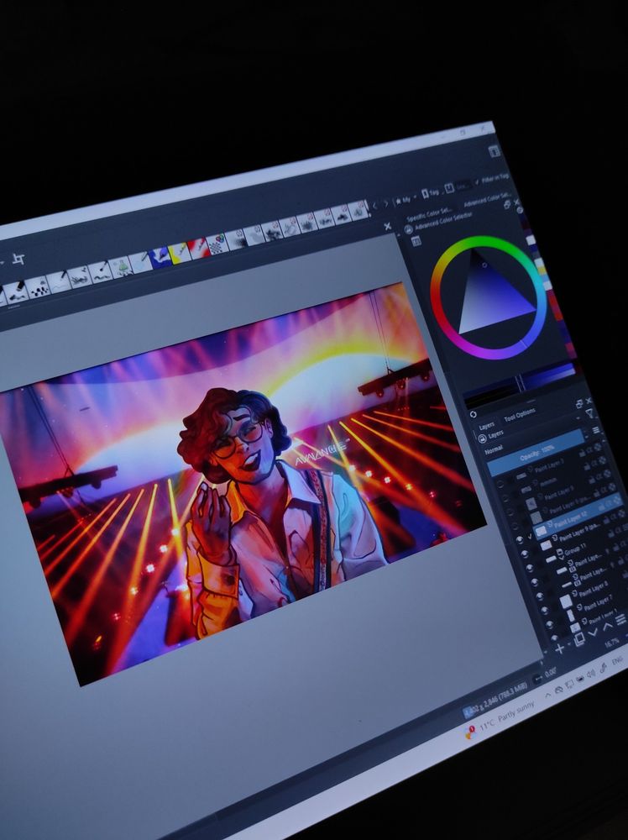Image resolution: width=628 pixels, height=840 pixels.
Task: Open the Advanced Color Selector tab
Action: (x=487, y=199)
